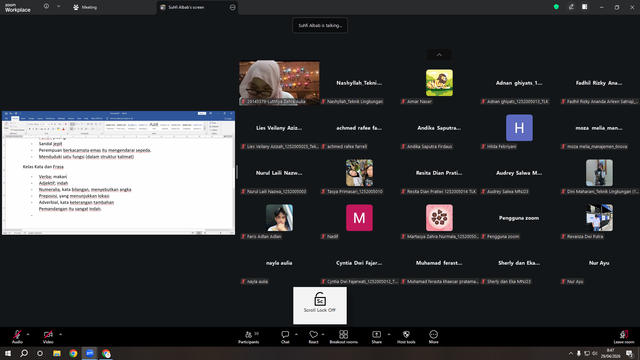Click the 'Suhfi Albab is talking...' indicator
The height and width of the screenshot is (360, 640).
tap(320, 25)
